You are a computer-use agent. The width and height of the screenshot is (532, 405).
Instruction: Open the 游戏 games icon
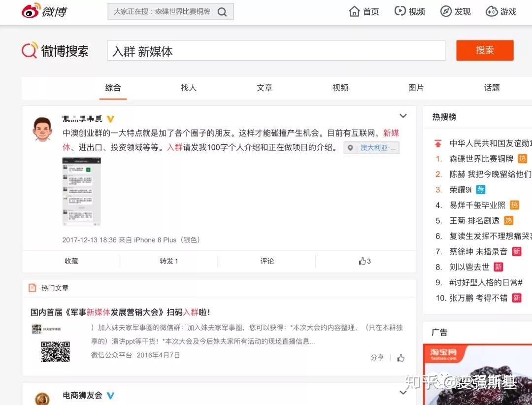(x=491, y=11)
